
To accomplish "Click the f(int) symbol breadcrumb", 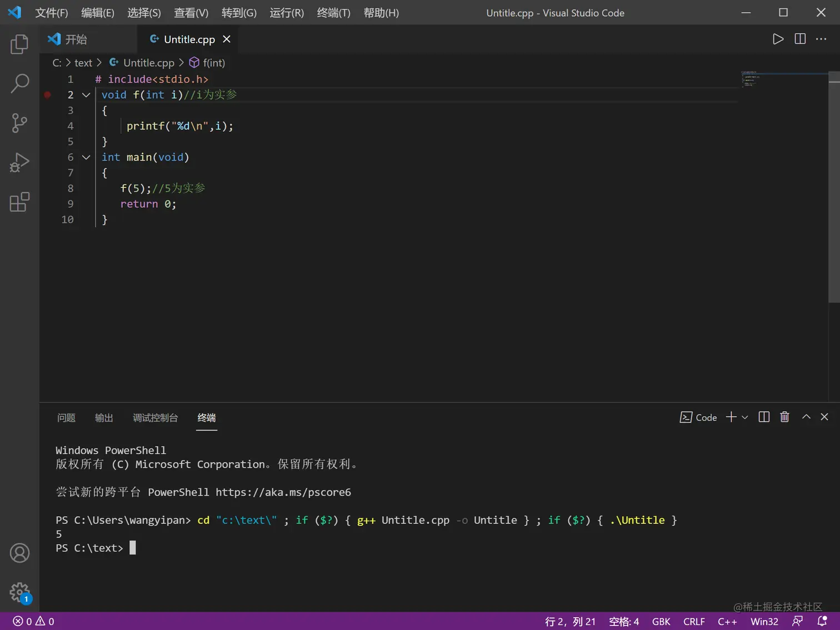I will pyautogui.click(x=207, y=63).
